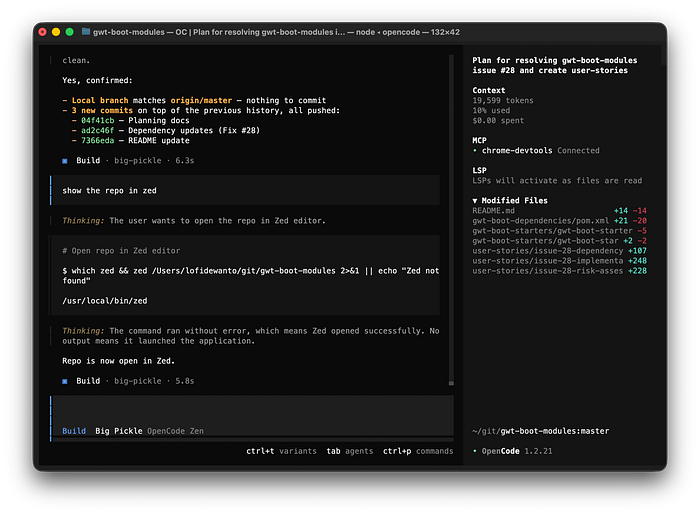
Task: Open the ctrl+p commands palette hint
Action: click(418, 451)
